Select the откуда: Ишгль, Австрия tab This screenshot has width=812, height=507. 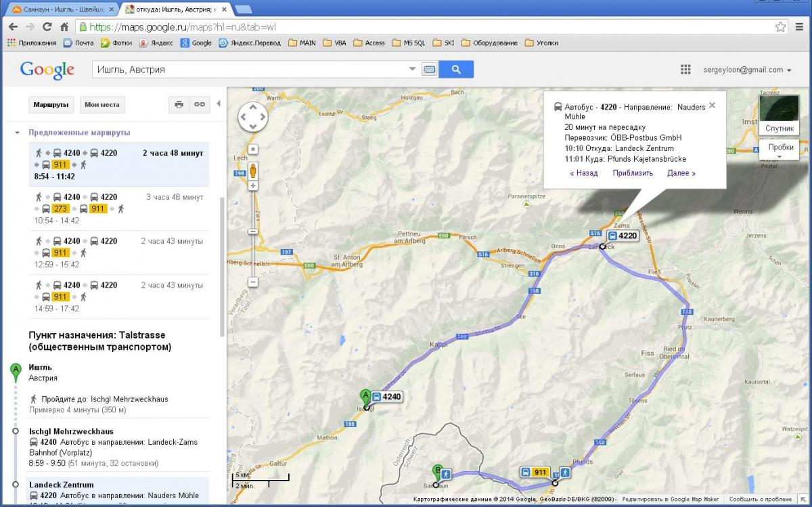pyautogui.click(x=175, y=9)
